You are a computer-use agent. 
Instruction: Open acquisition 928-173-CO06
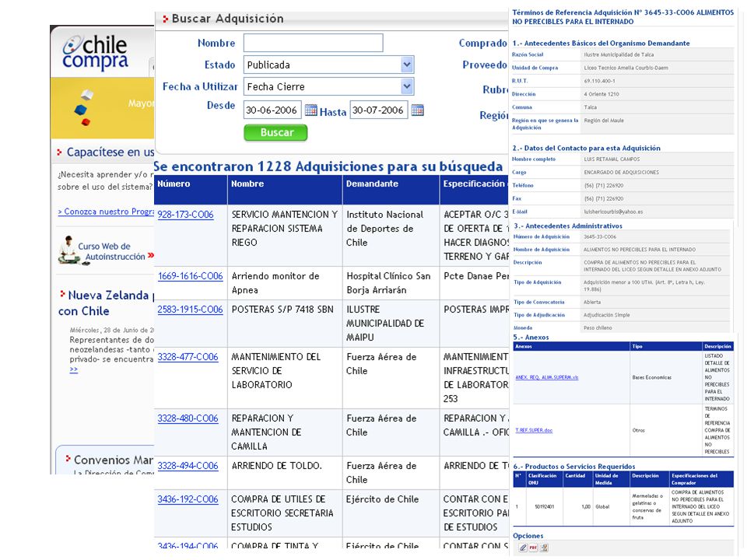[x=185, y=215]
